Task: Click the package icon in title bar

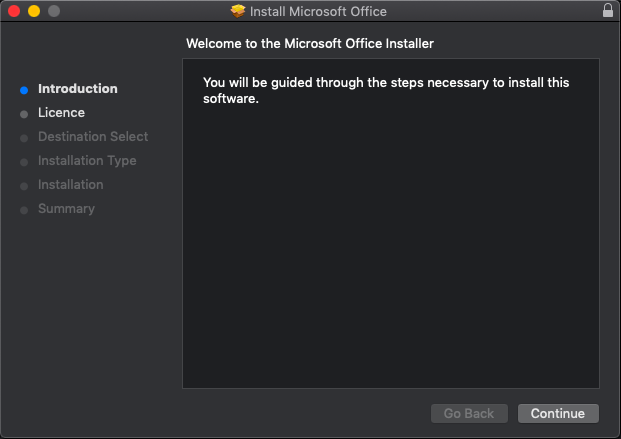Action: point(238,12)
